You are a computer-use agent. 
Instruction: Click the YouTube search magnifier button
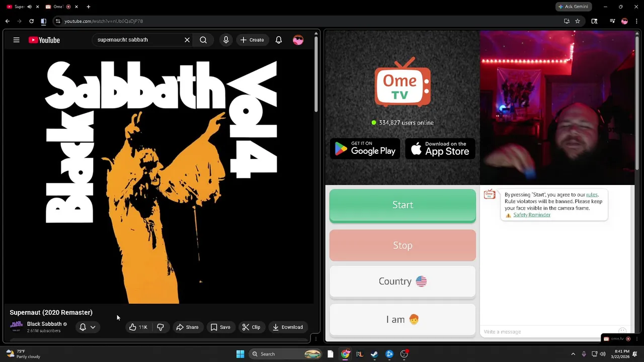click(203, 40)
